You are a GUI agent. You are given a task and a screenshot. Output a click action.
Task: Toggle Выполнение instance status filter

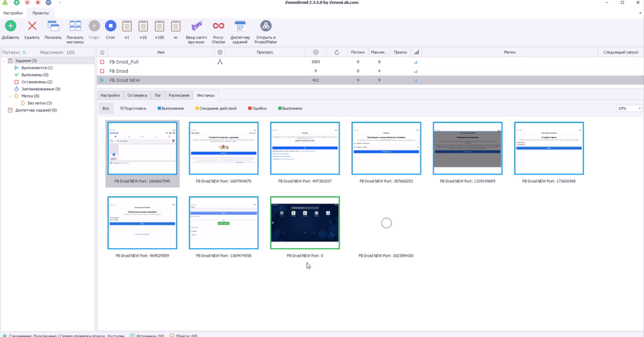coord(171,109)
